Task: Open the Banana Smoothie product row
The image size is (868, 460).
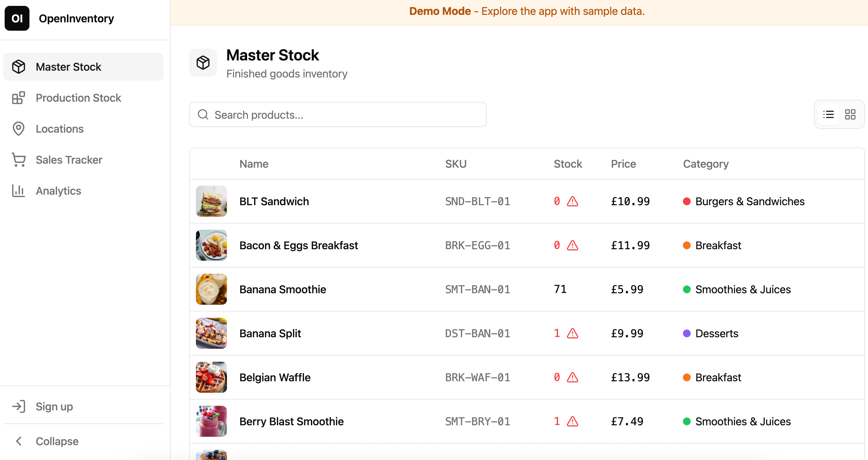Action: [x=282, y=289]
